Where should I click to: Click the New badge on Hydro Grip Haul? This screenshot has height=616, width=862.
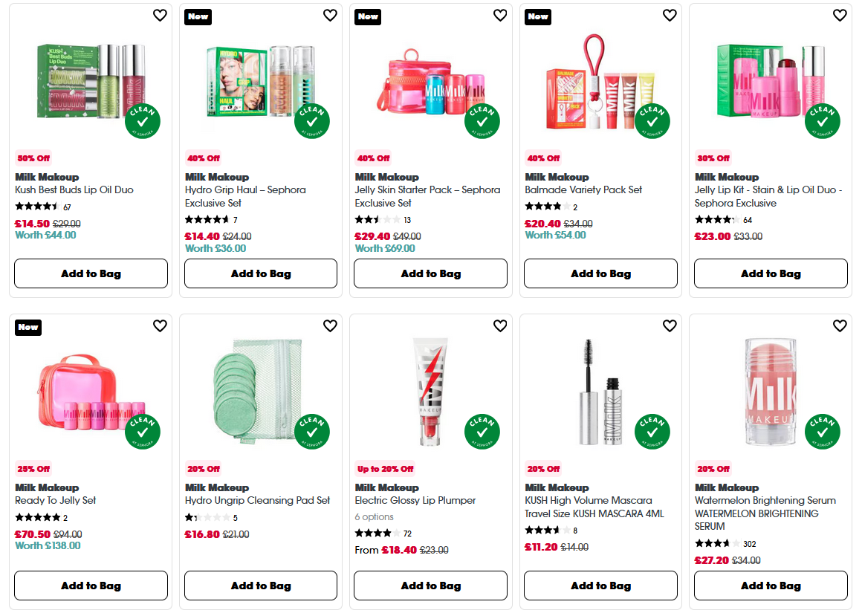click(x=198, y=16)
